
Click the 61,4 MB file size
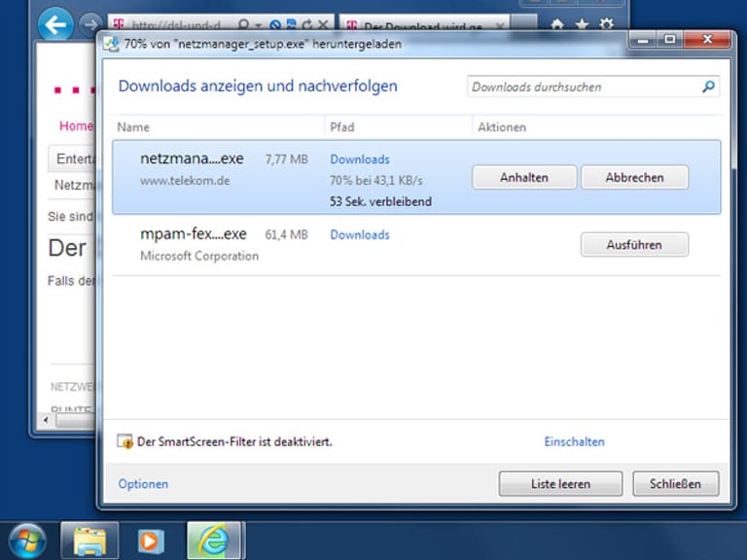286,234
